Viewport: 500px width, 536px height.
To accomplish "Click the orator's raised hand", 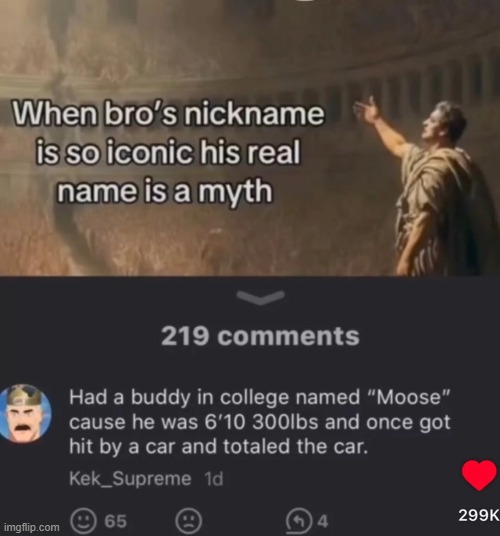I will coord(367,109).
